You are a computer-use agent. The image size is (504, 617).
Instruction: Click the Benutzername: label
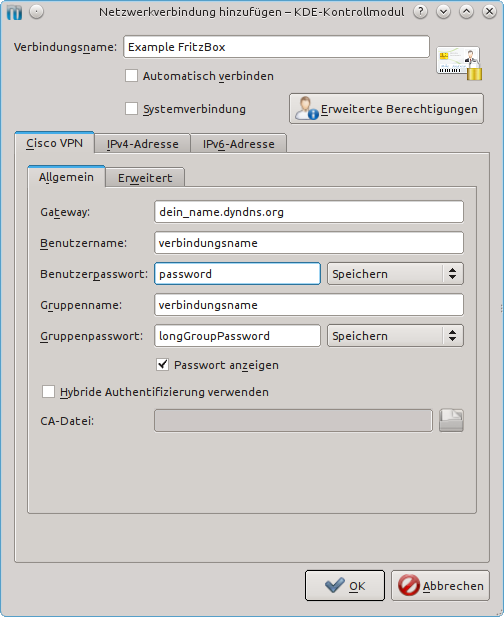(x=83, y=243)
